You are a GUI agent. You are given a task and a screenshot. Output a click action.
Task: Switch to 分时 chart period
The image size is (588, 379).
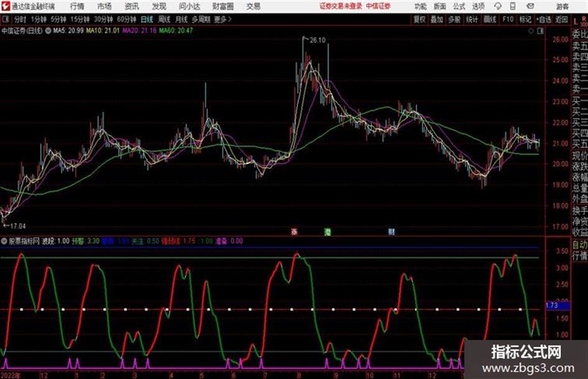[x=20, y=19]
